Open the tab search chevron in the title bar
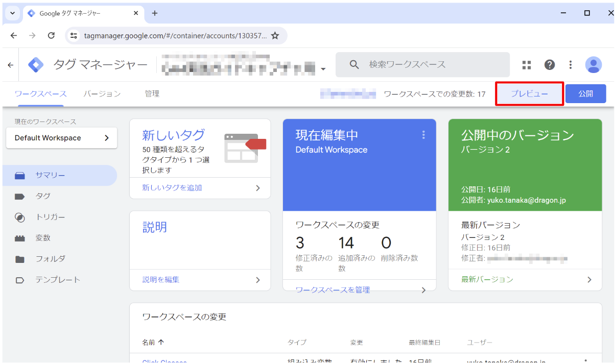Viewport: 616px width, 364px height. coord(13,13)
